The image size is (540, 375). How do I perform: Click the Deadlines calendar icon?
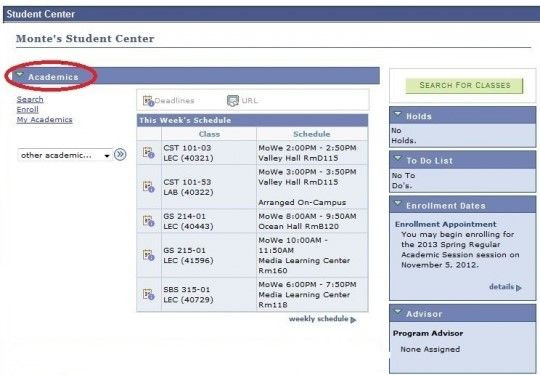148,101
